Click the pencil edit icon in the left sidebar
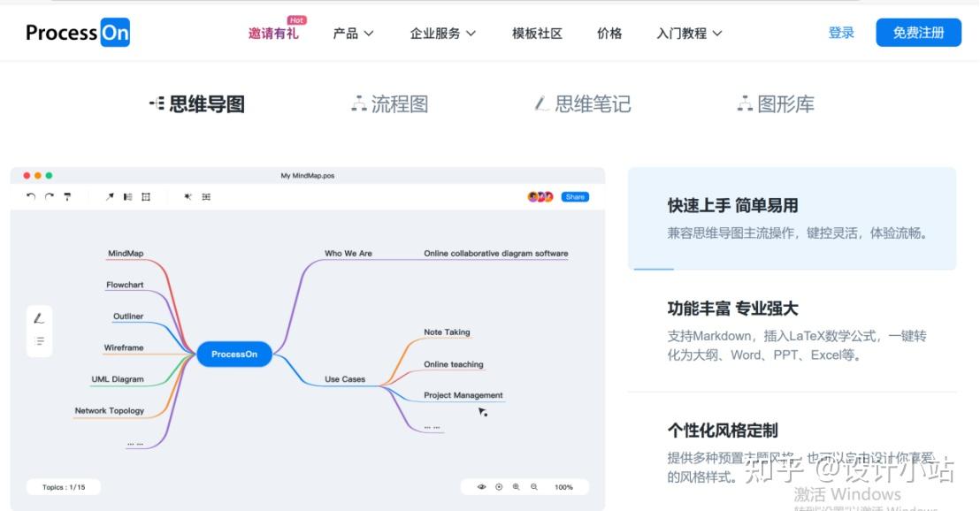This screenshot has width=980, height=511. tap(39, 318)
